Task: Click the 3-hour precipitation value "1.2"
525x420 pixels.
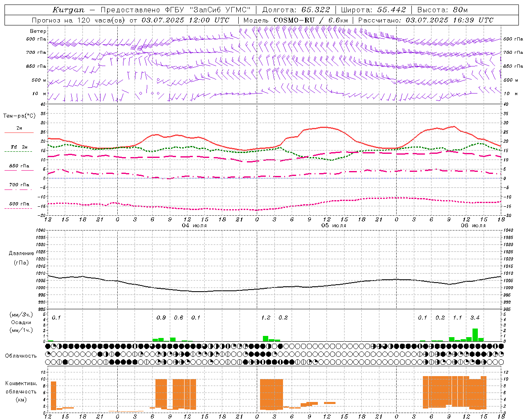Action: point(266,318)
